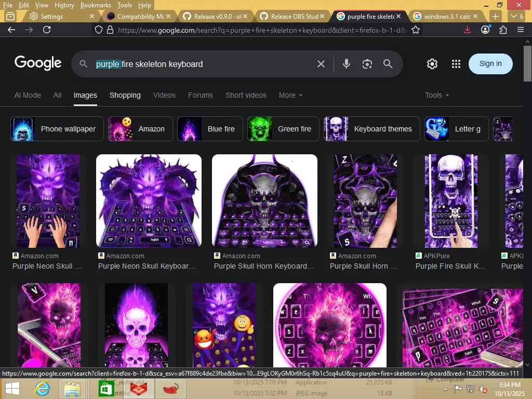Filter by Letter g chip
This screenshot has height=399, width=532.
click(456, 129)
